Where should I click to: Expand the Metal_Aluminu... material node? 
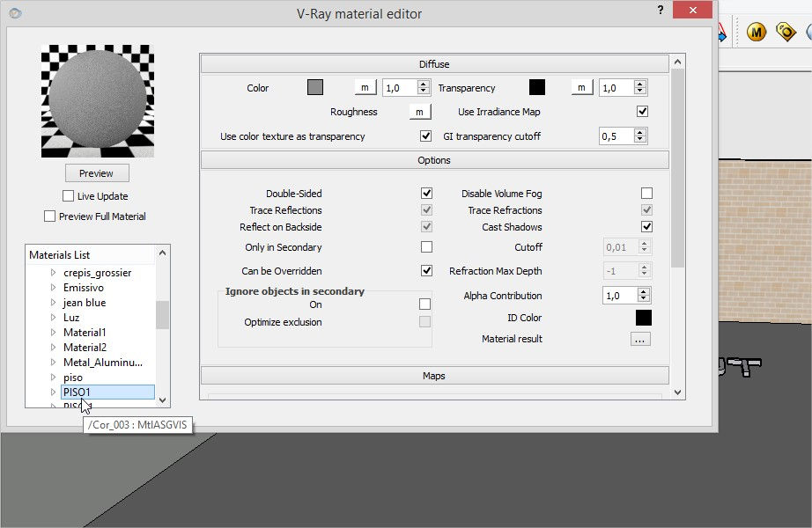tap(53, 363)
